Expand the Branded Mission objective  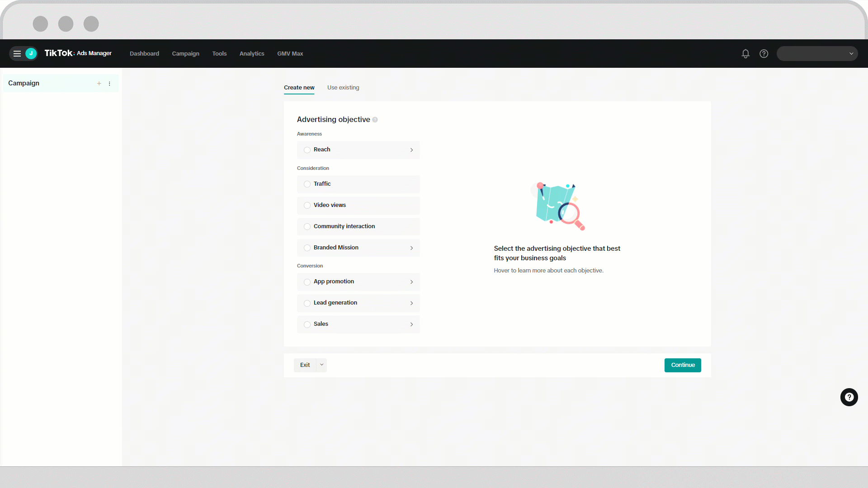411,247
